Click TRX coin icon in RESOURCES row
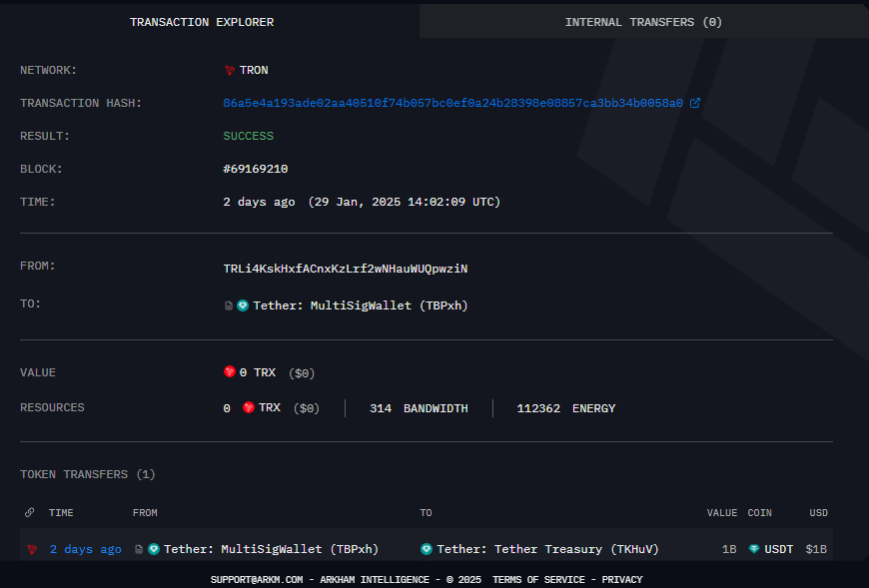Viewport: 869px width, 588px height. [x=249, y=407]
